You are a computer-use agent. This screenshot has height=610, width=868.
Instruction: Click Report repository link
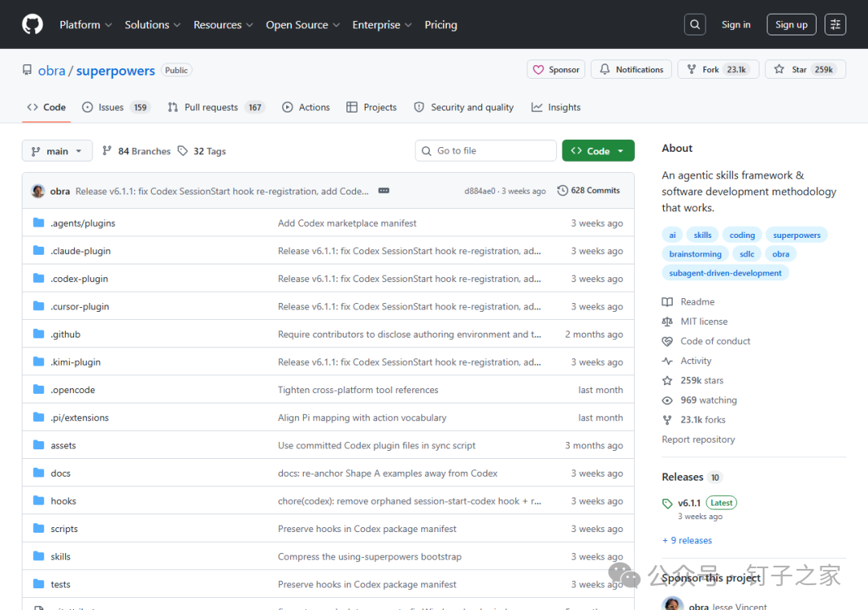click(x=698, y=440)
